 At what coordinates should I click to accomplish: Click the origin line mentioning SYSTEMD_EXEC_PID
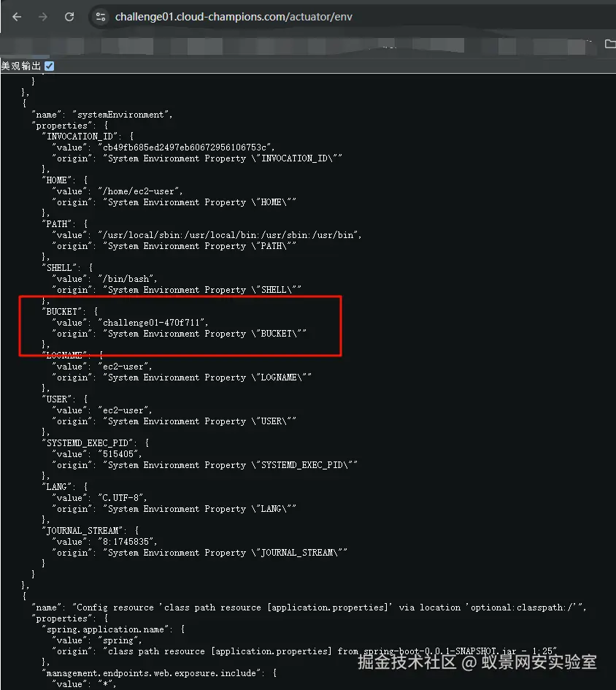click(204, 464)
